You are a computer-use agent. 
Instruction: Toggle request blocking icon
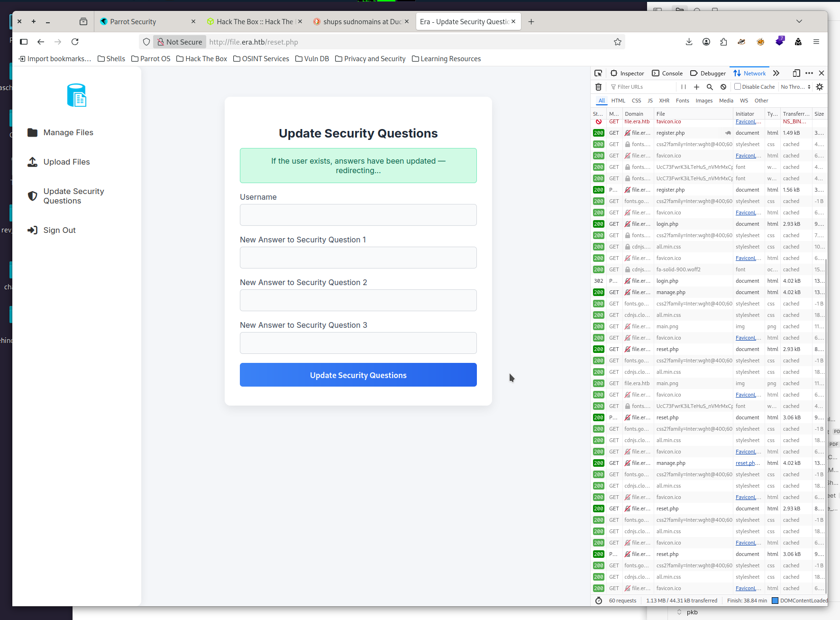(x=723, y=87)
